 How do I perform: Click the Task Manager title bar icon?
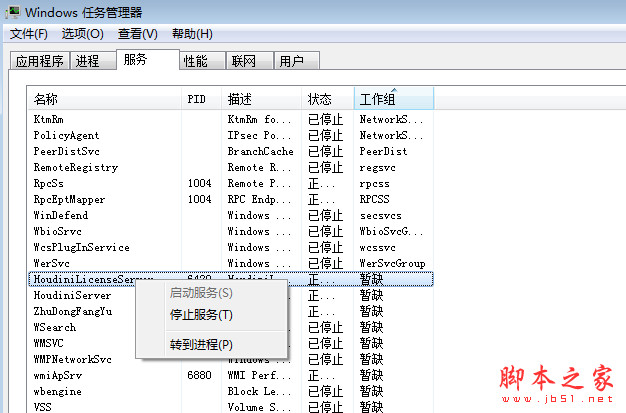coord(12,12)
